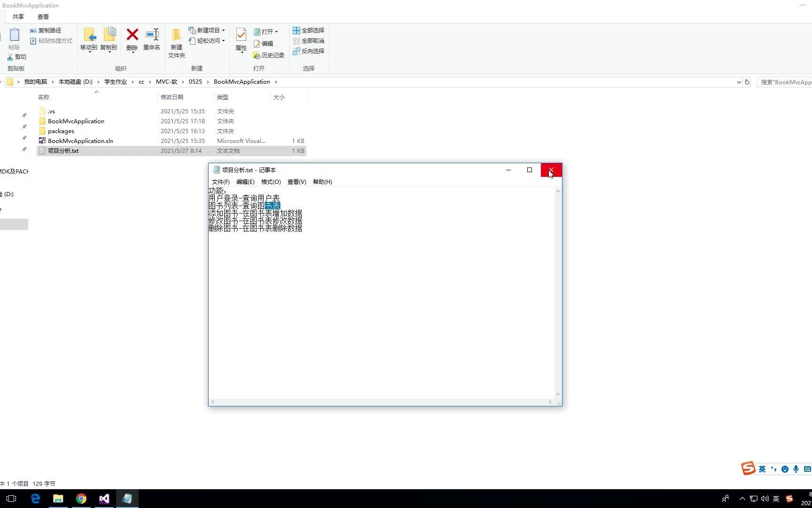Click Select none (全部取消)
The width and height of the screenshot is (812, 508).
(x=308, y=41)
